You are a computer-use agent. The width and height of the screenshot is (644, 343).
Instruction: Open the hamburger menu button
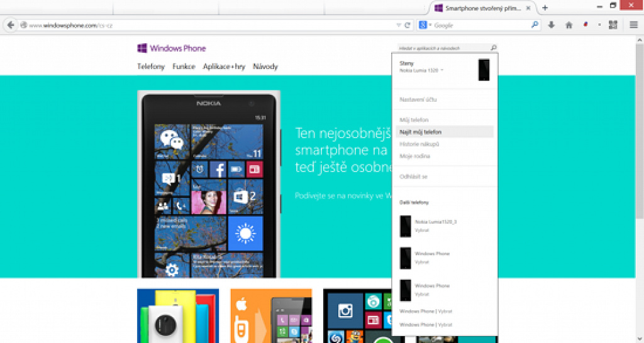(633, 25)
